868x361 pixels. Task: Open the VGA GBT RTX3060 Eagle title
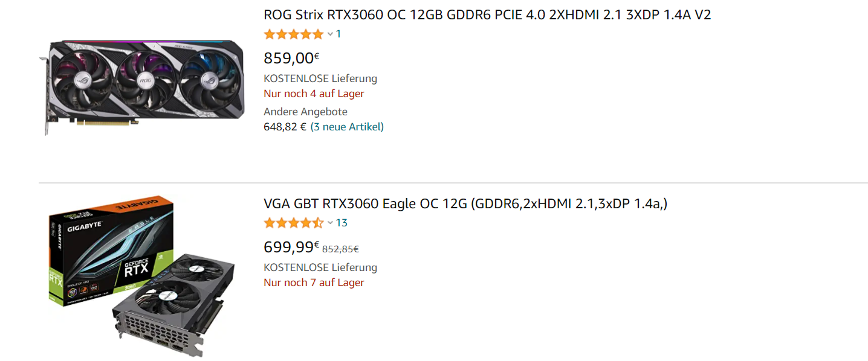(465, 203)
